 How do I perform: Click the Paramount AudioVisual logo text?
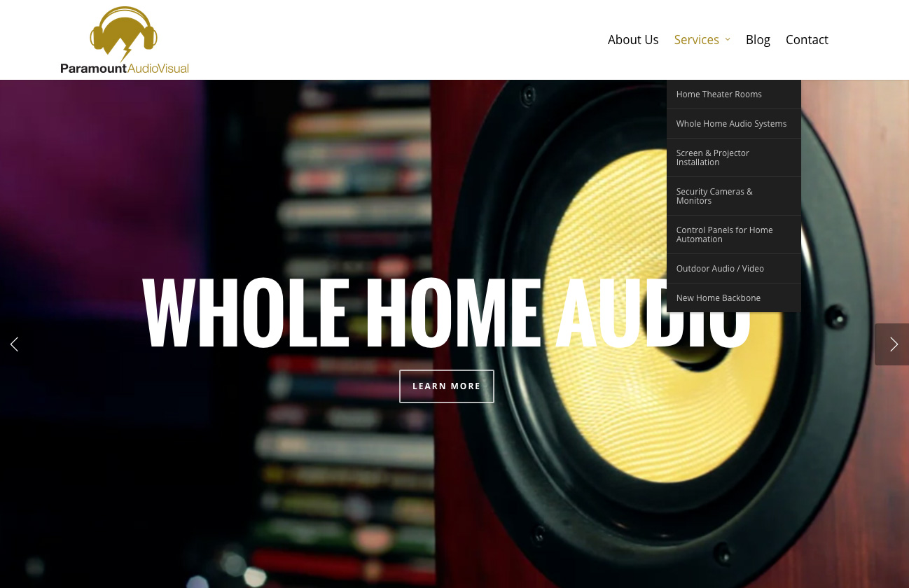(125, 69)
